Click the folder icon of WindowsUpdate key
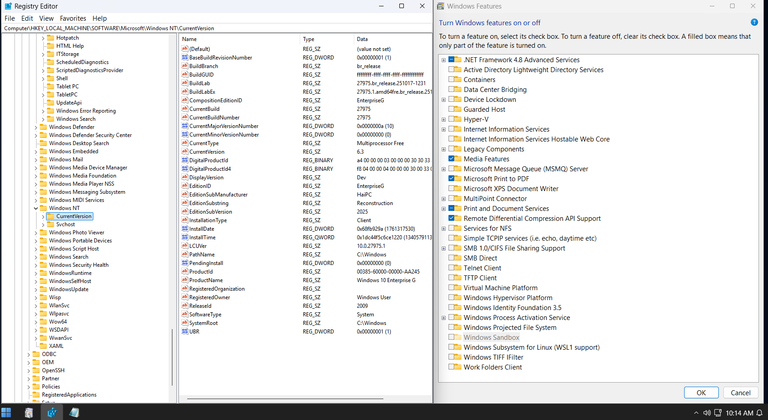Image resolution: width=768 pixels, height=420 pixels. point(43,289)
